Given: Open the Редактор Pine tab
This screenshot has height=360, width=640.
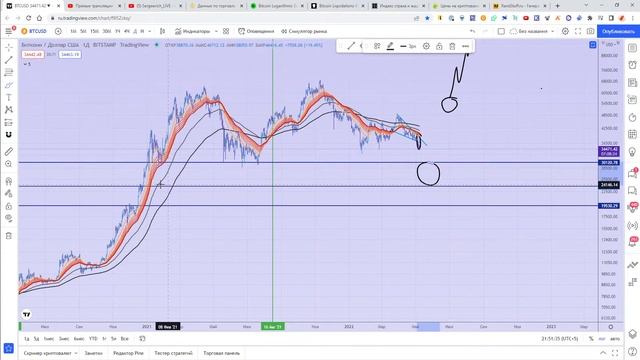Looking at the screenshot, I should tap(128, 353).
